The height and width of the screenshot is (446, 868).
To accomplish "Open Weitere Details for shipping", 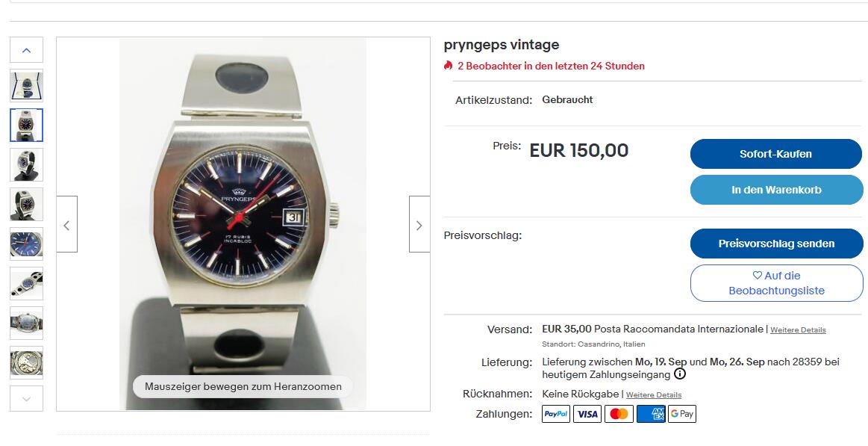I will [798, 329].
